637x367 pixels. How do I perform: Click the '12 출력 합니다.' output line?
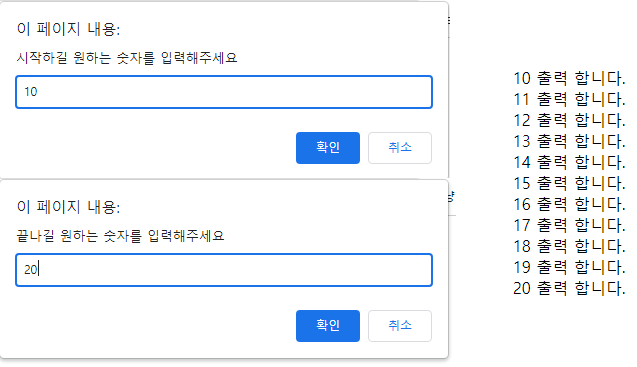569,121
